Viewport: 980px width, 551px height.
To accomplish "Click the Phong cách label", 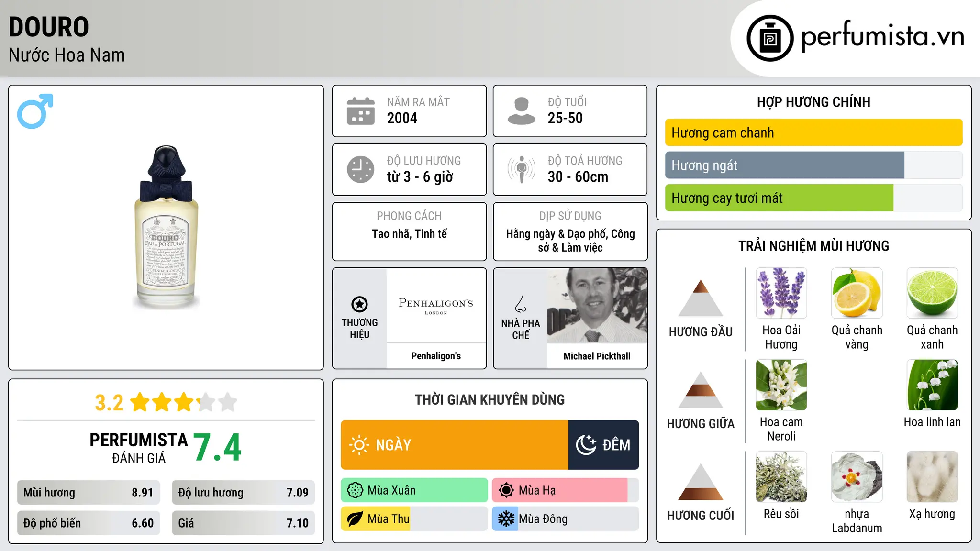I will [x=409, y=216].
